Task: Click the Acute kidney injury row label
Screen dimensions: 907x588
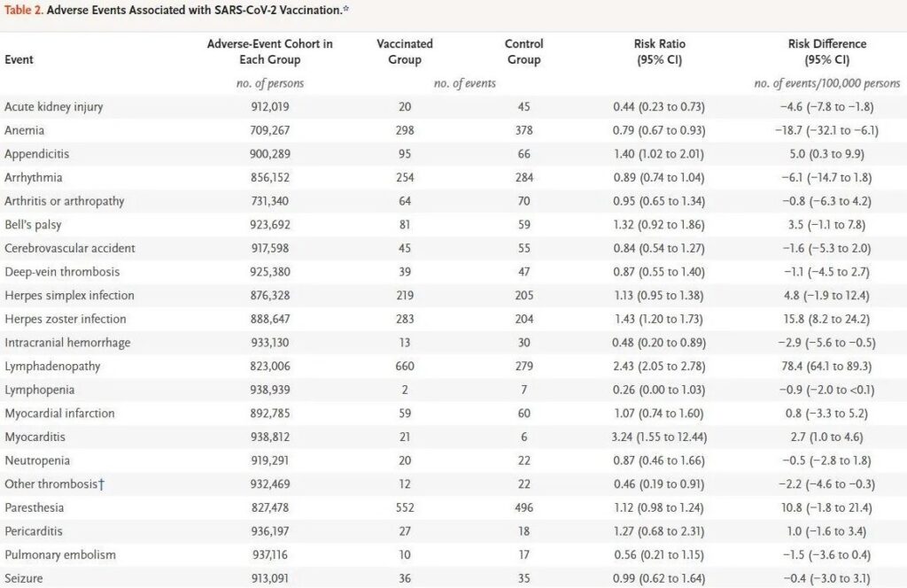Action: 53,106
